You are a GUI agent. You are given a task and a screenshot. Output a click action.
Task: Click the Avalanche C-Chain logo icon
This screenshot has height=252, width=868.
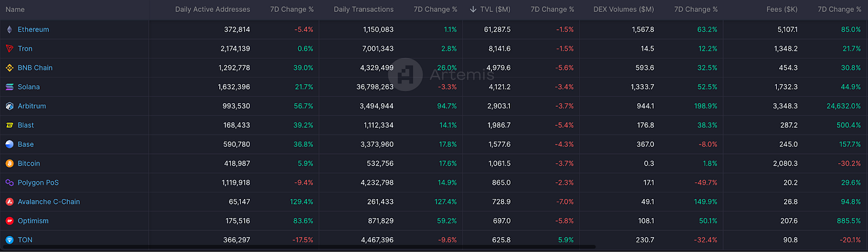point(9,201)
